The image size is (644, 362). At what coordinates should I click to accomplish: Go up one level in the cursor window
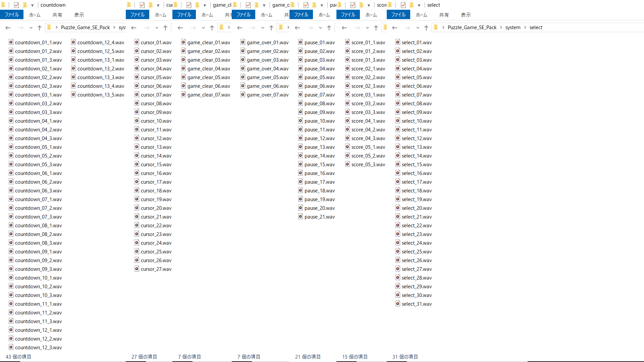[165, 28]
